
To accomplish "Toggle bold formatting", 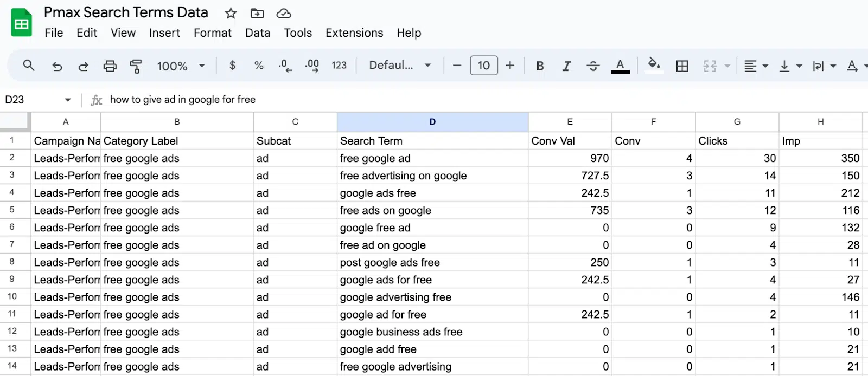I will [540, 66].
